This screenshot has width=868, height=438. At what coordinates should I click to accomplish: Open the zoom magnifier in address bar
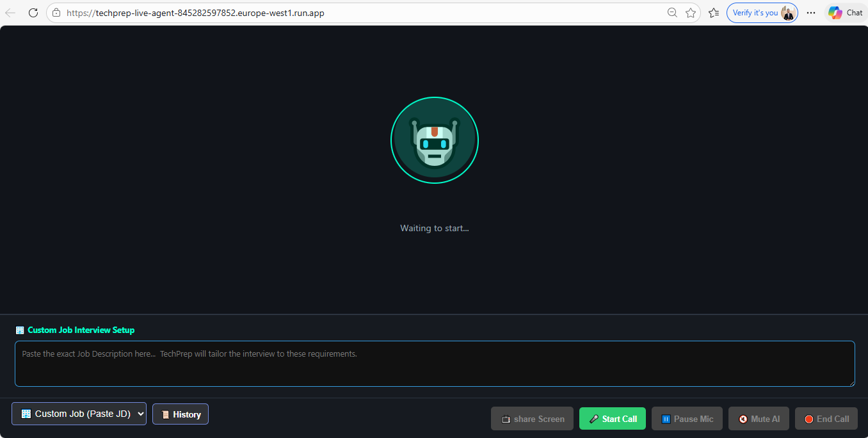pos(672,13)
